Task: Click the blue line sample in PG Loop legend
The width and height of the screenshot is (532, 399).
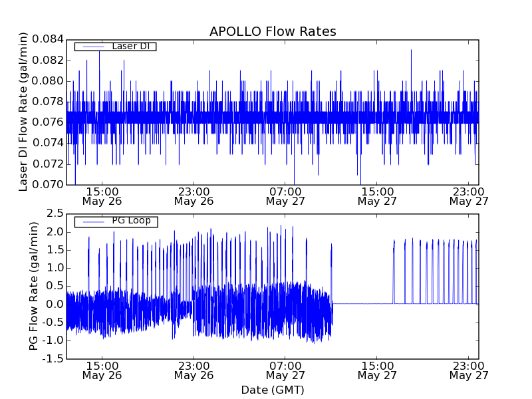Action: (x=92, y=221)
